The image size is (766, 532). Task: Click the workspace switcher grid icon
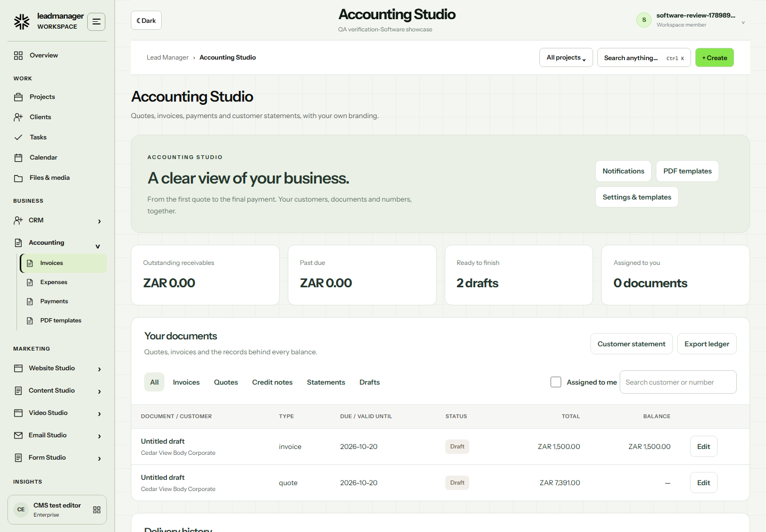[97, 510]
